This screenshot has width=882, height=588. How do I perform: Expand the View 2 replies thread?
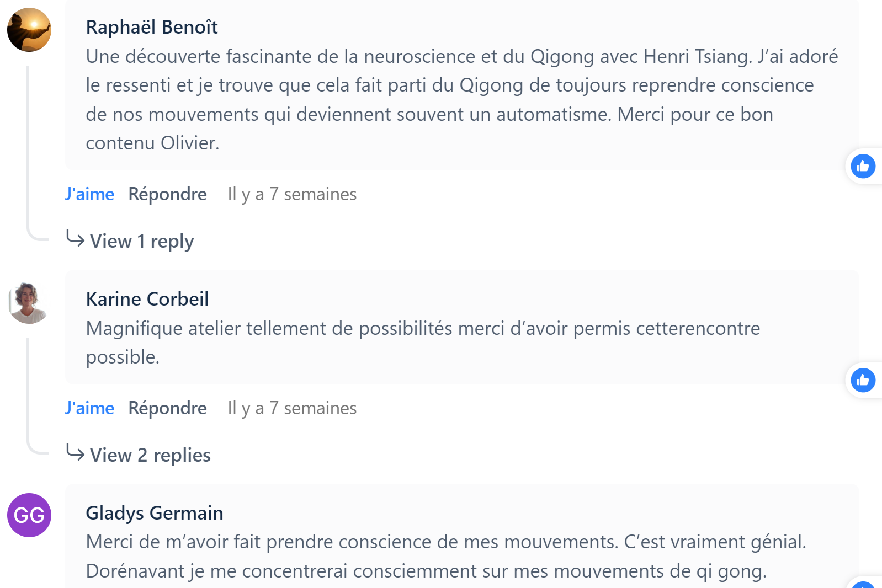click(150, 455)
